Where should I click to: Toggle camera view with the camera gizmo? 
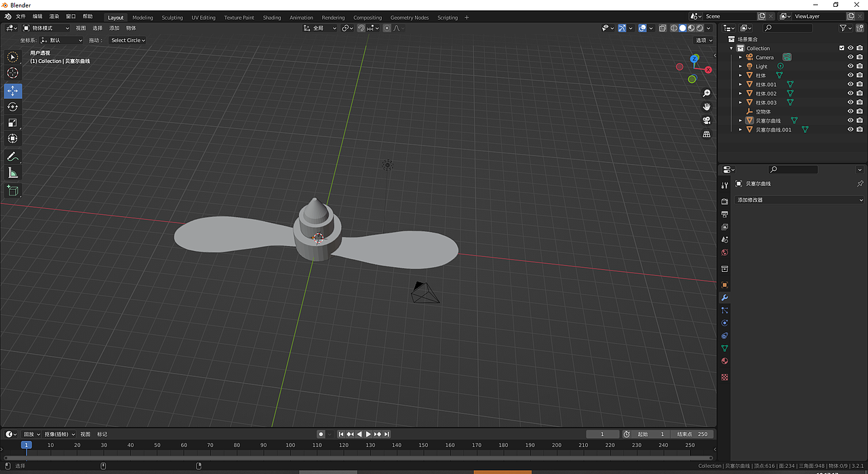(x=707, y=120)
